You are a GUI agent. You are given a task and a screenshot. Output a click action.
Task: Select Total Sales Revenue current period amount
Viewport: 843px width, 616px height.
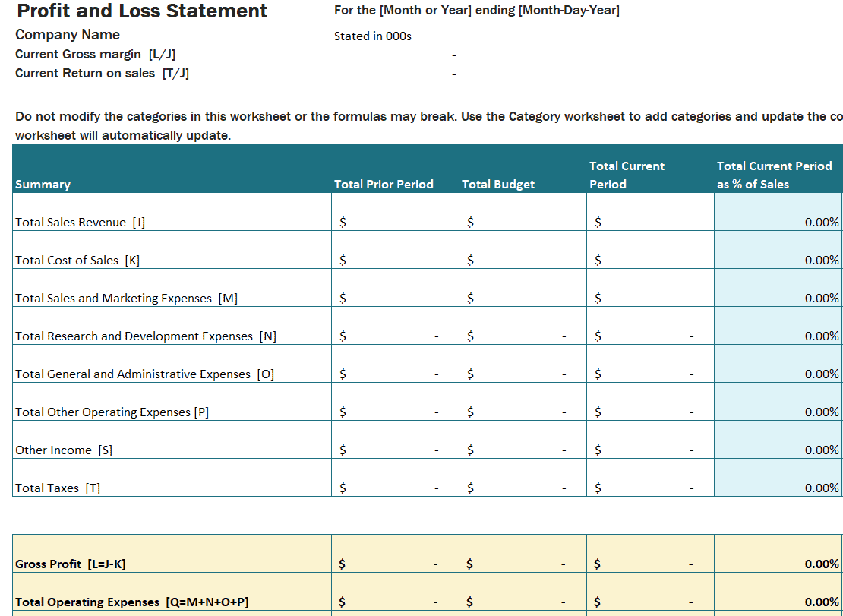(651, 212)
